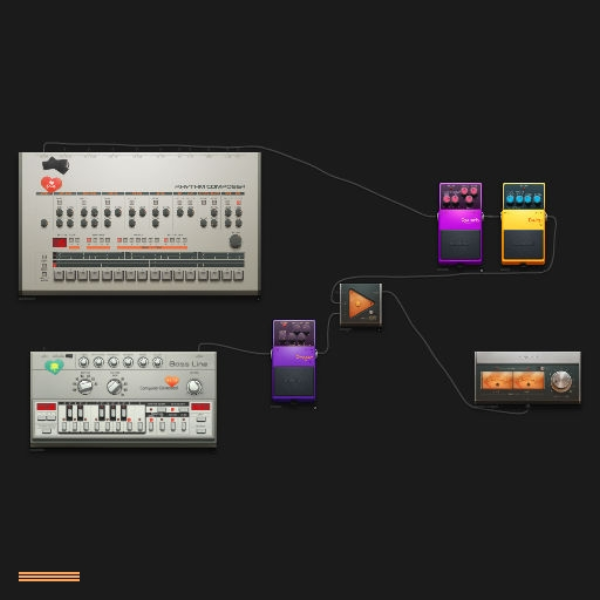This screenshot has width=600, height=600.
Task: Click the Rhythm Composer title text
Action: coord(209,187)
